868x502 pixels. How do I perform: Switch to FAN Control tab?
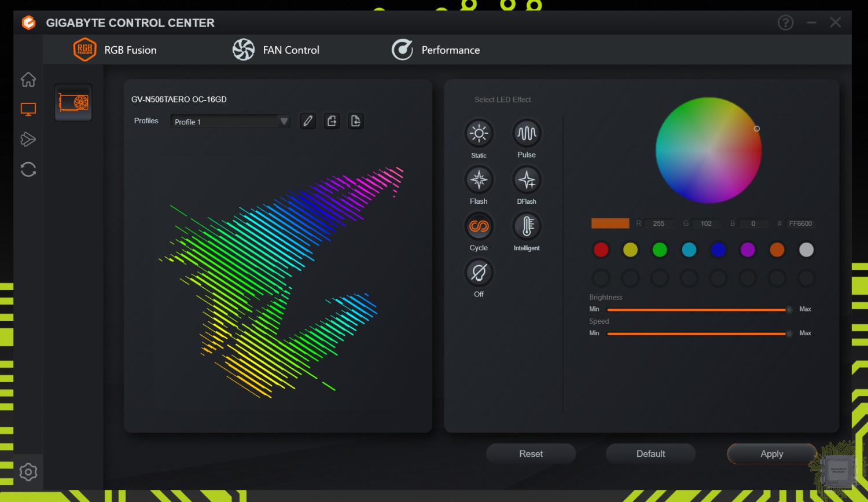(275, 50)
